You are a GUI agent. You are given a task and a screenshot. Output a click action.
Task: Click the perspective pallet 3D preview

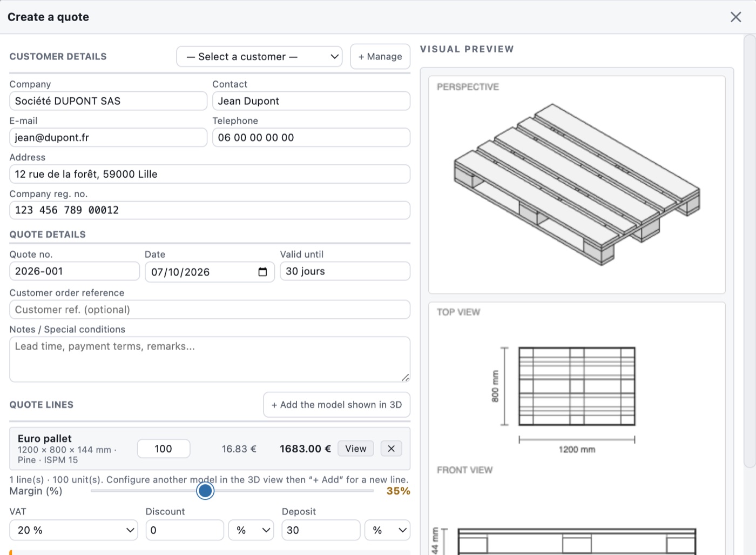(x=577, y=184)
